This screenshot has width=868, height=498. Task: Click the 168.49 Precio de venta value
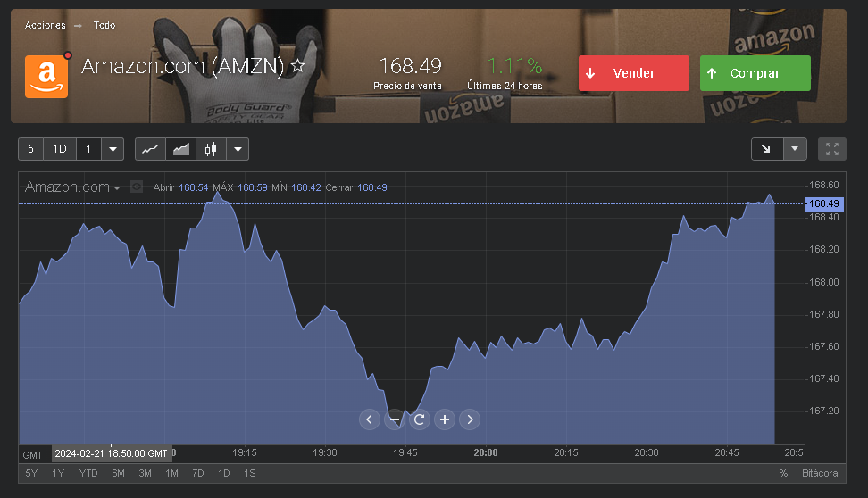(410, 66)
